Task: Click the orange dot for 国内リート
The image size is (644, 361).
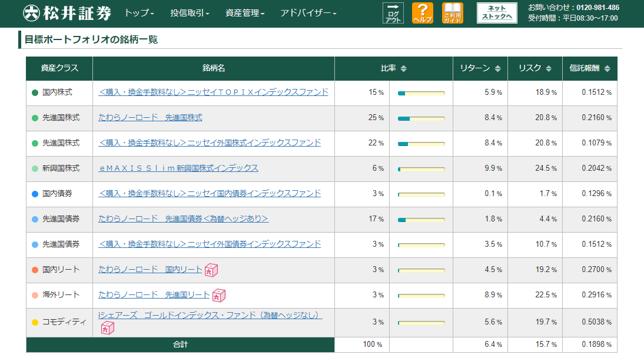Action: (35, 270)
